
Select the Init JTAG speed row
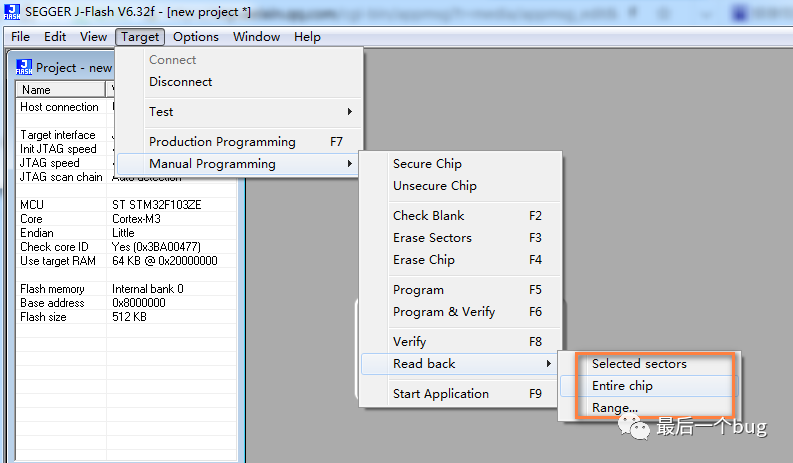tap(58, 149)
